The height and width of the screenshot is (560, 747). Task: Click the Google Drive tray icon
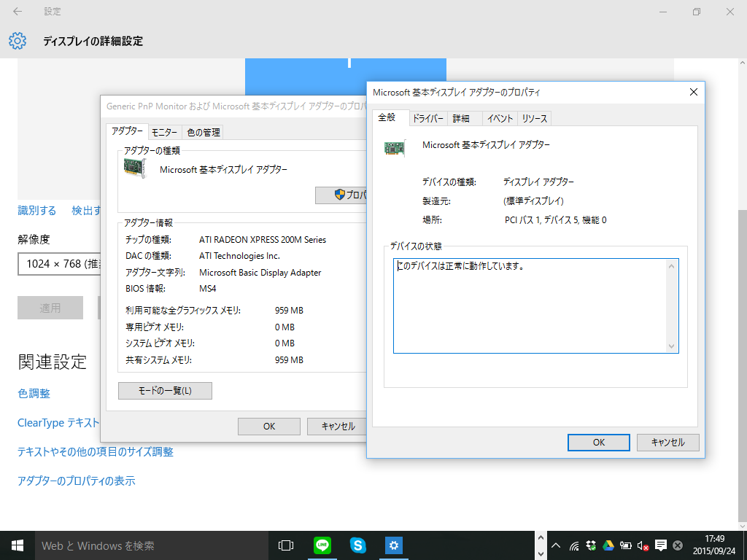[608, 545]
